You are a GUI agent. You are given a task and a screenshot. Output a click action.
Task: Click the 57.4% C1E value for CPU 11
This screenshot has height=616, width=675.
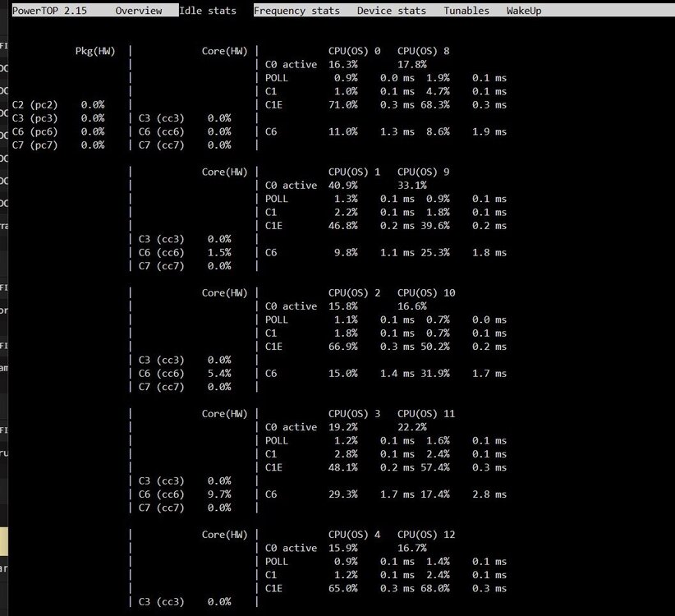435,467
